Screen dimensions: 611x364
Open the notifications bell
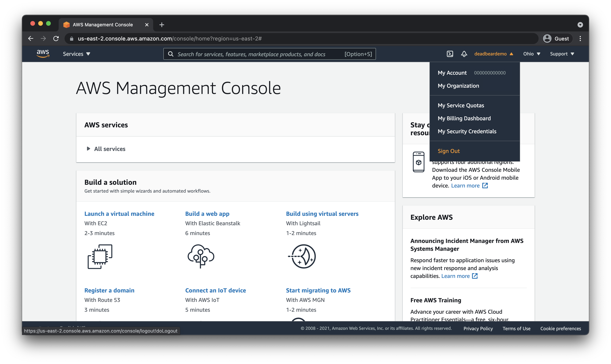[464, 54]
